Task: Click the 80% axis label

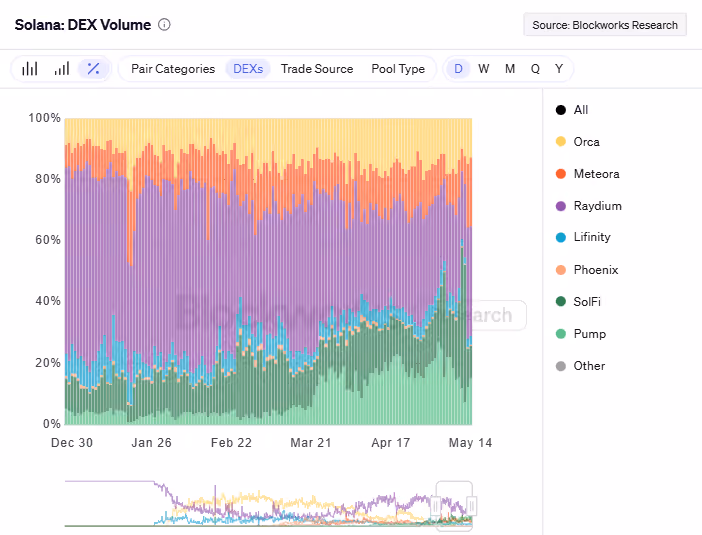Action: coord(48,179)
